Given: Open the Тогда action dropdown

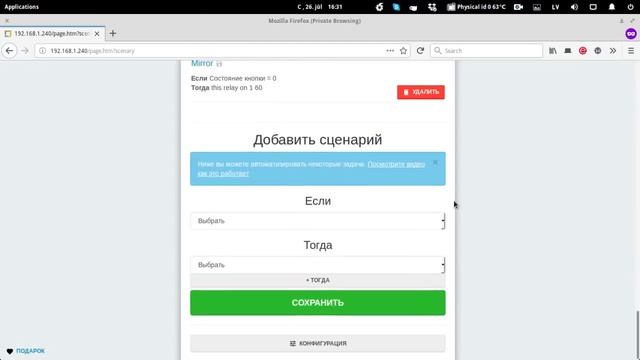Looking at the screenshot, I should pyautogui.click(x=318, y=265).
